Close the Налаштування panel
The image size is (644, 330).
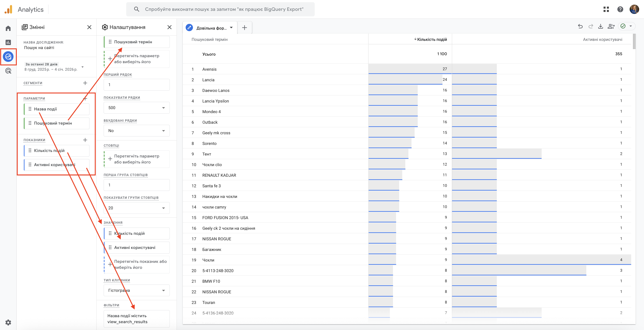(169, 27)
